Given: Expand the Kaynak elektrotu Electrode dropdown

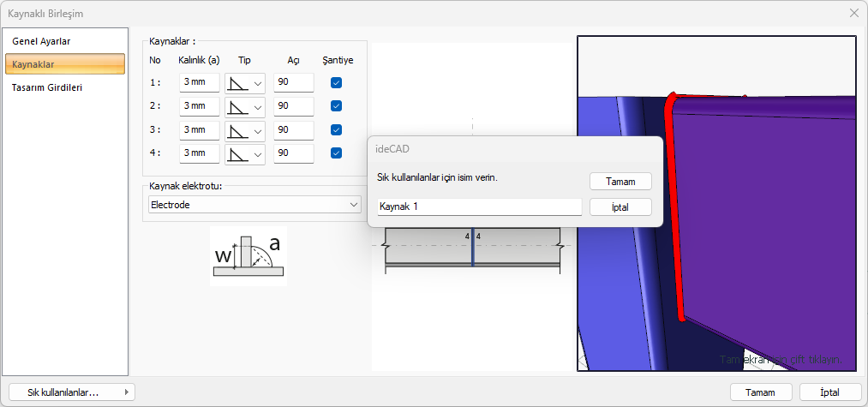Looking at the screenshot, I should click(x=254, y=205).
